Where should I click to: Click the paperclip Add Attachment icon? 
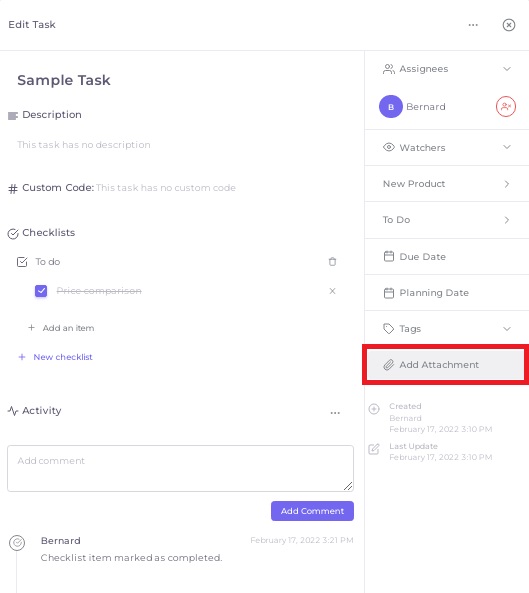[388, 365]
